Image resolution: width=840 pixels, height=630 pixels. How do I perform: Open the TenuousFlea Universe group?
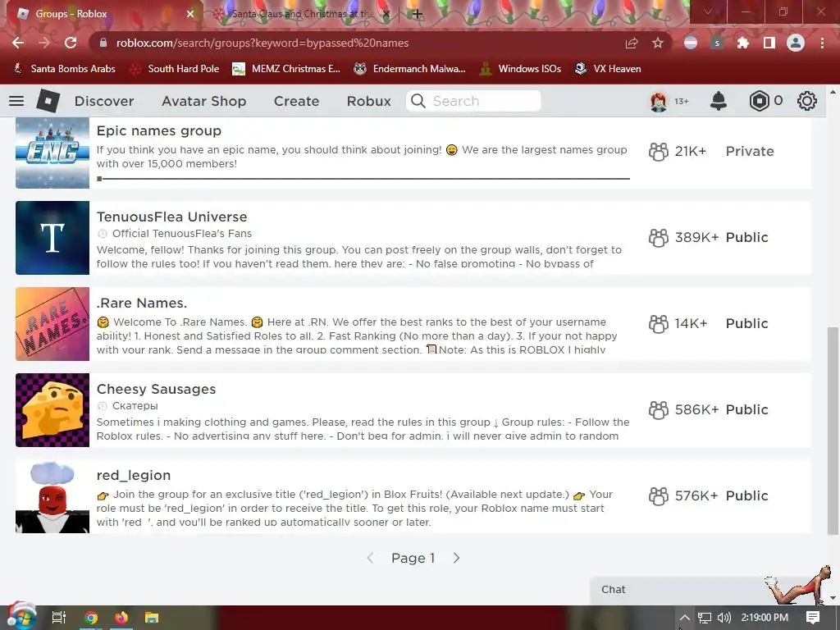pyautogui.click(x=171, y=217)
